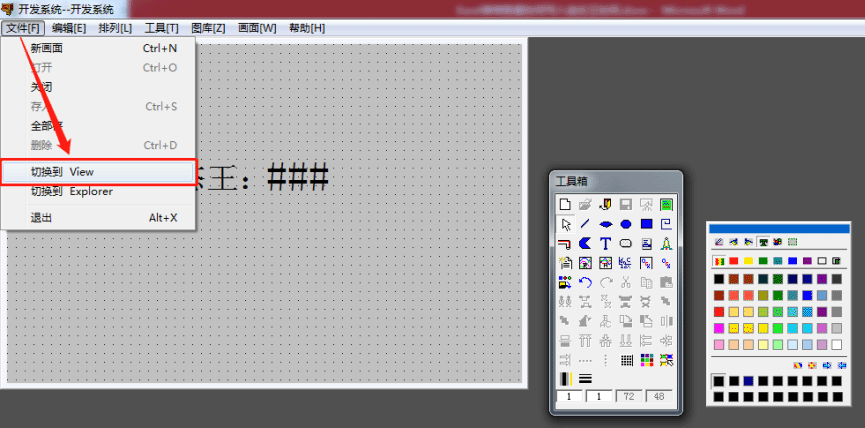Click the undo arrow in toolbox
865x428 pixels.
pos(585,283)
